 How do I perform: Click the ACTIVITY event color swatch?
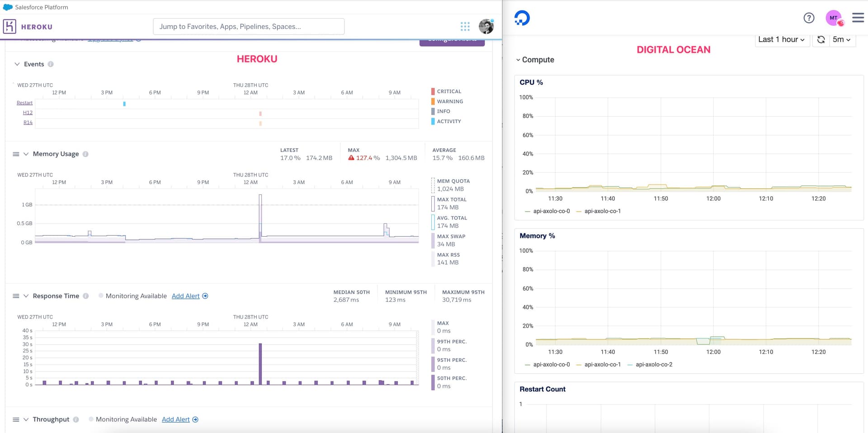point(433,121)
